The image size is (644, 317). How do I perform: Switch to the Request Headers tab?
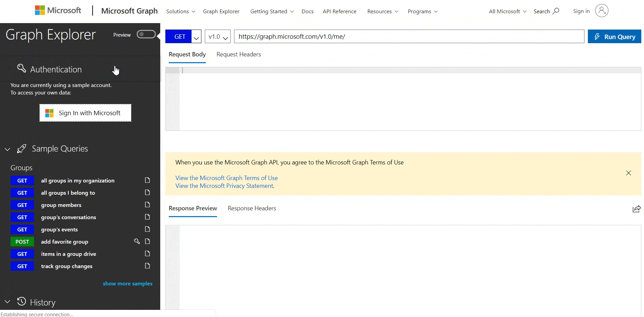tap(238, 54)
